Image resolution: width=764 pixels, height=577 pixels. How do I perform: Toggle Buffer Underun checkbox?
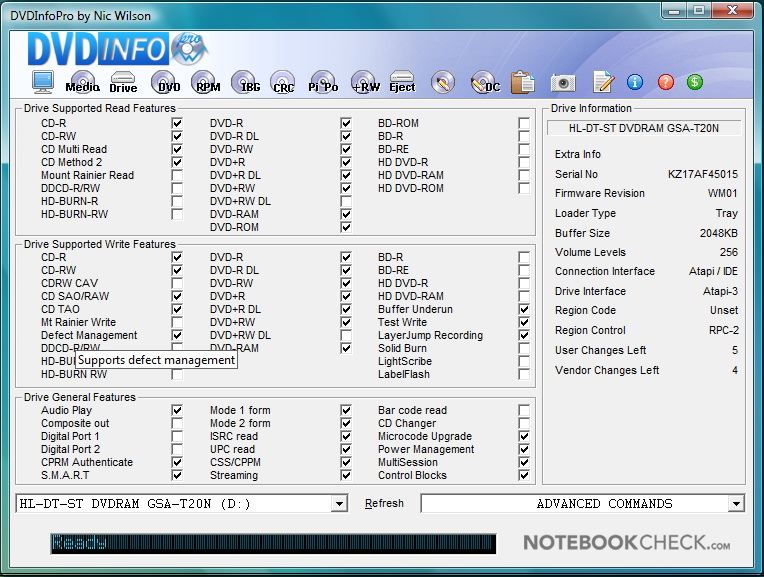pos(524,309)
